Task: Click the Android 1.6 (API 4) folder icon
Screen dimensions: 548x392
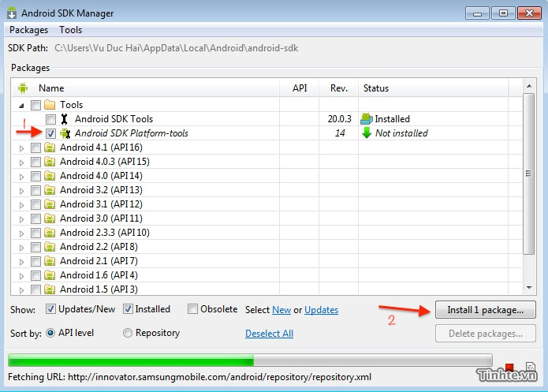Action: [x=50, y=275]
